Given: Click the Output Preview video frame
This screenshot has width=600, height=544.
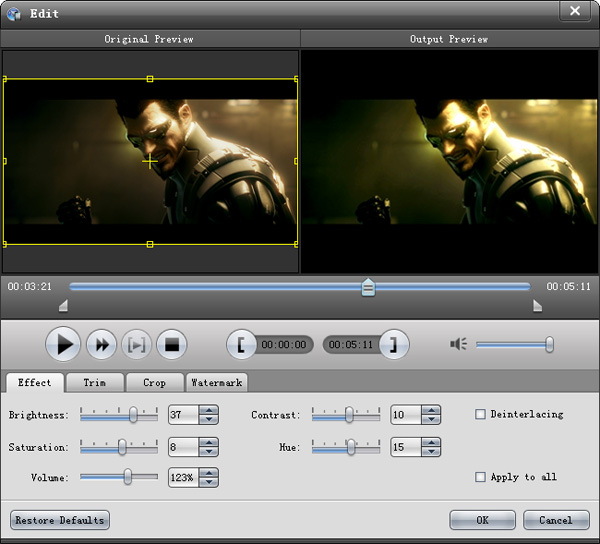Looking at the screenshot, I should [x=450, y=161].
